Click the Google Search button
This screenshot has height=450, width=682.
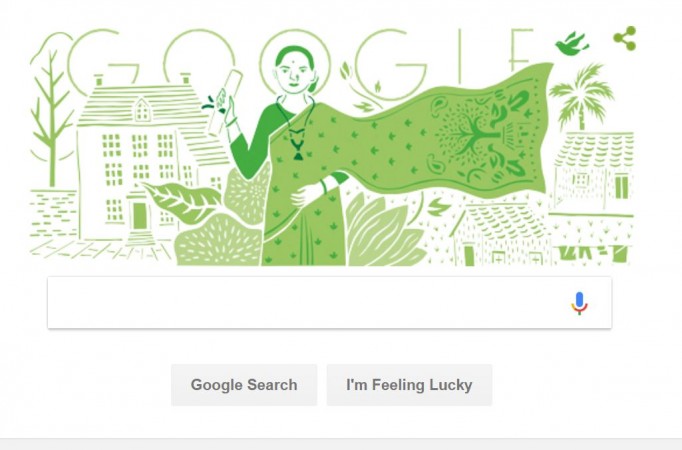pos(244,385)
